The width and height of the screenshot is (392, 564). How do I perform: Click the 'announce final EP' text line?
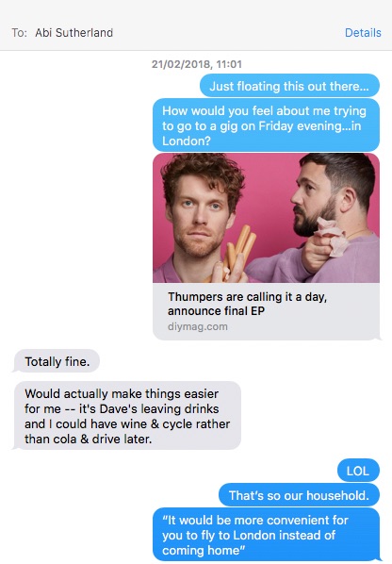pyautogui.click(x=216, y=311)
